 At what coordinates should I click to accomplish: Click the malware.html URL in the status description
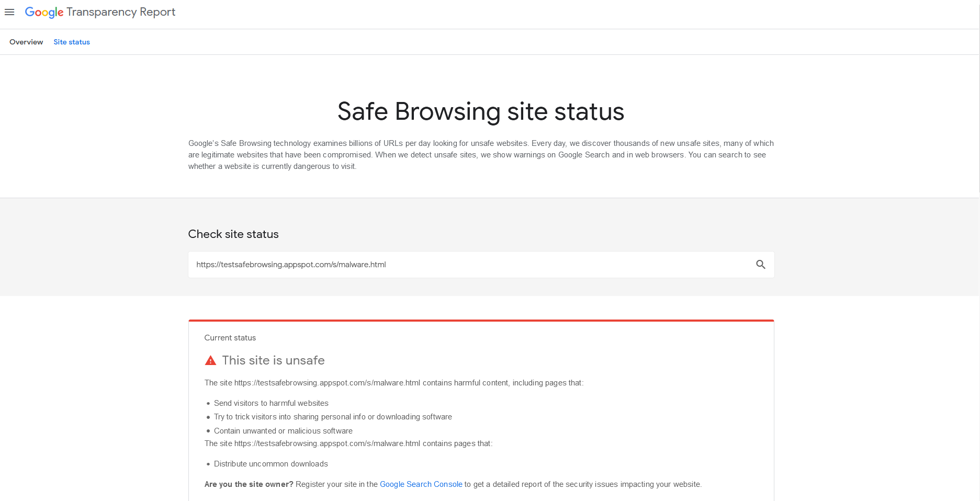tap(326, 382)
